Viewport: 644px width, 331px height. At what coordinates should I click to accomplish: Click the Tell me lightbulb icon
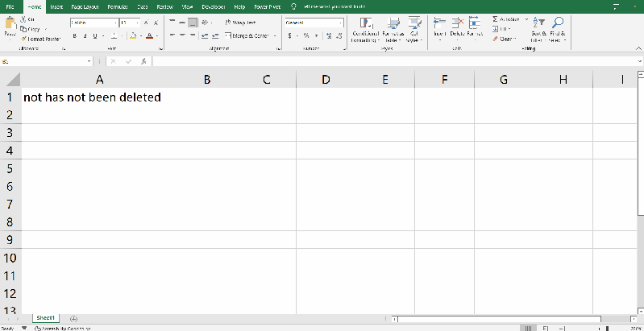click(293, 6)
